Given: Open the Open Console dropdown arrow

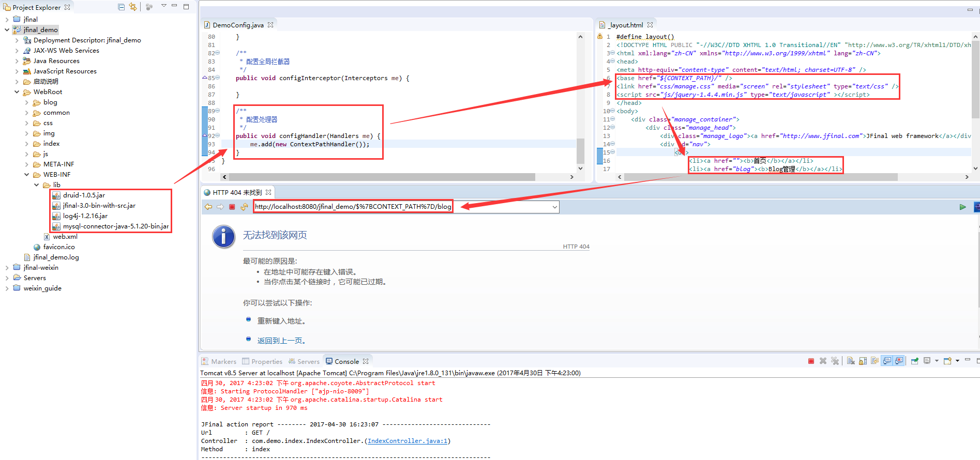Looking at the screenshot, I should tap(957, 361).
